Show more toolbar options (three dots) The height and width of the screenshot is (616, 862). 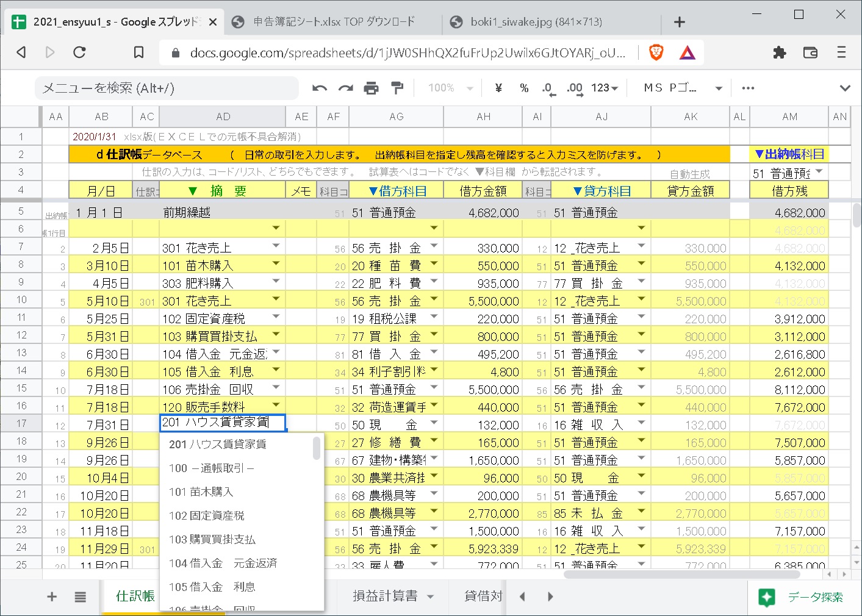click(749, 88)
